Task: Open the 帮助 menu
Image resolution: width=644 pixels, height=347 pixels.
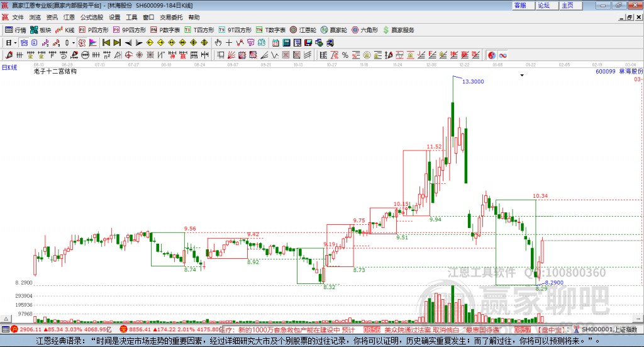Action: 194,17
